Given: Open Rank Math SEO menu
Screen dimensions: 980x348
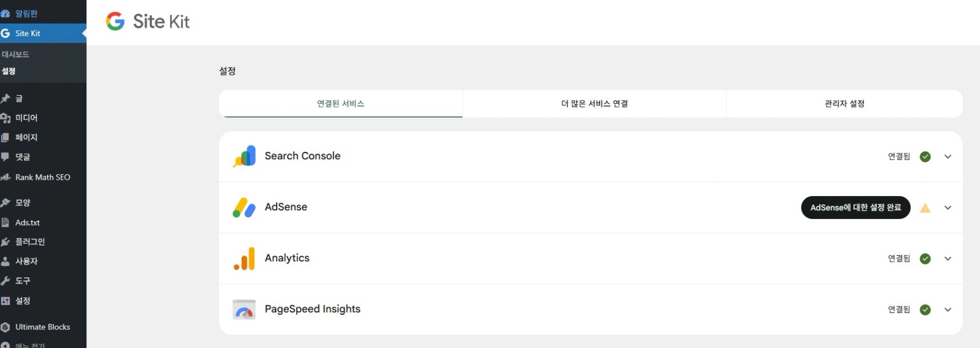Looking at the screenshot, I should tap(42, 177).
